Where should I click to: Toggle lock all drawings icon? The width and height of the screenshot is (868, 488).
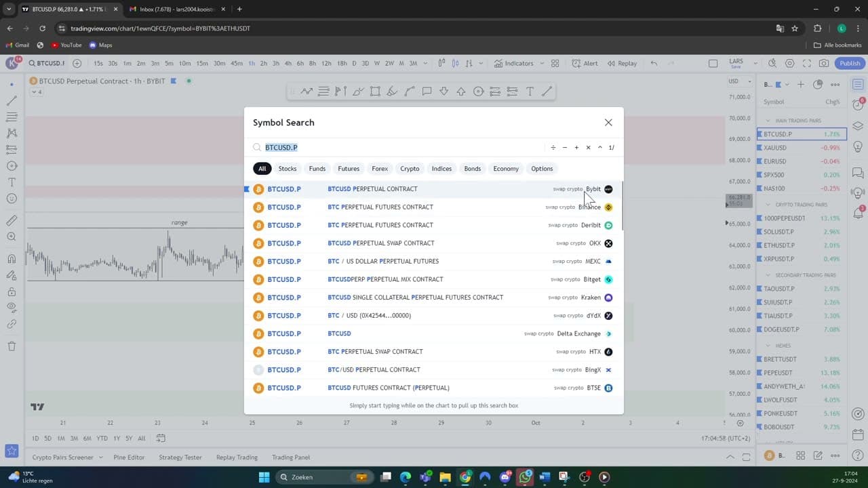click(12, 291)
